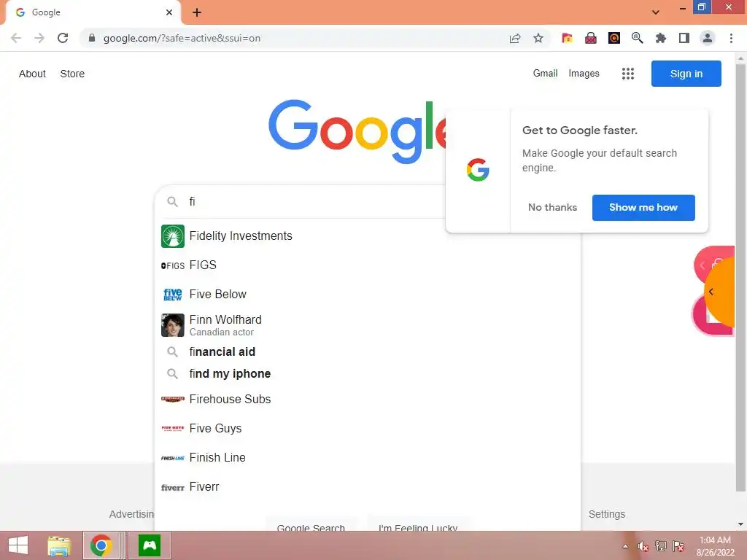Screen dimensions: 747x560
Task: Click the padlock site info icon
Action: tap(92, 38)
